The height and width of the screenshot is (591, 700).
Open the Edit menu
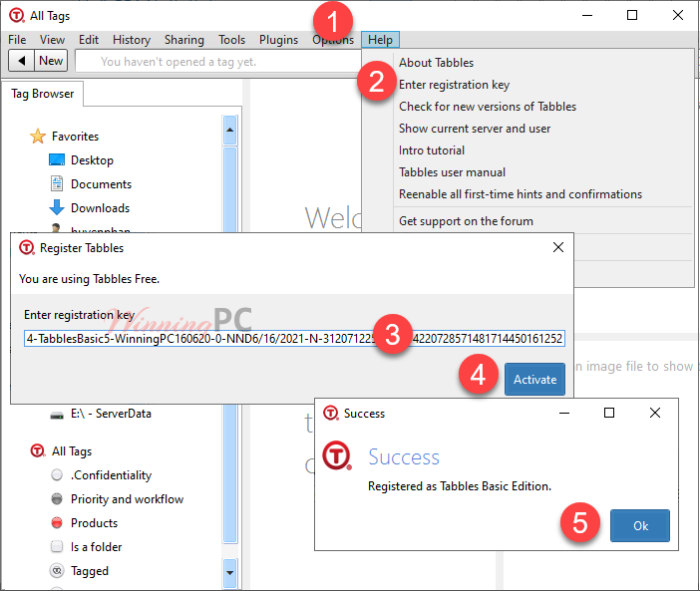89,40
